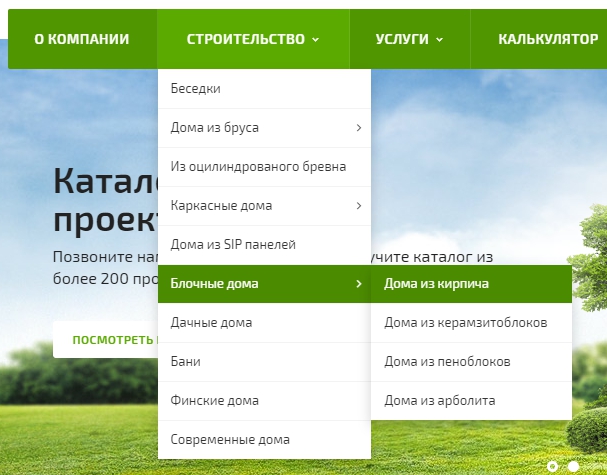The width and height of the screenshot is (607, 475).
Task: Choose Дома из SIP панелей
Action: 264,245
